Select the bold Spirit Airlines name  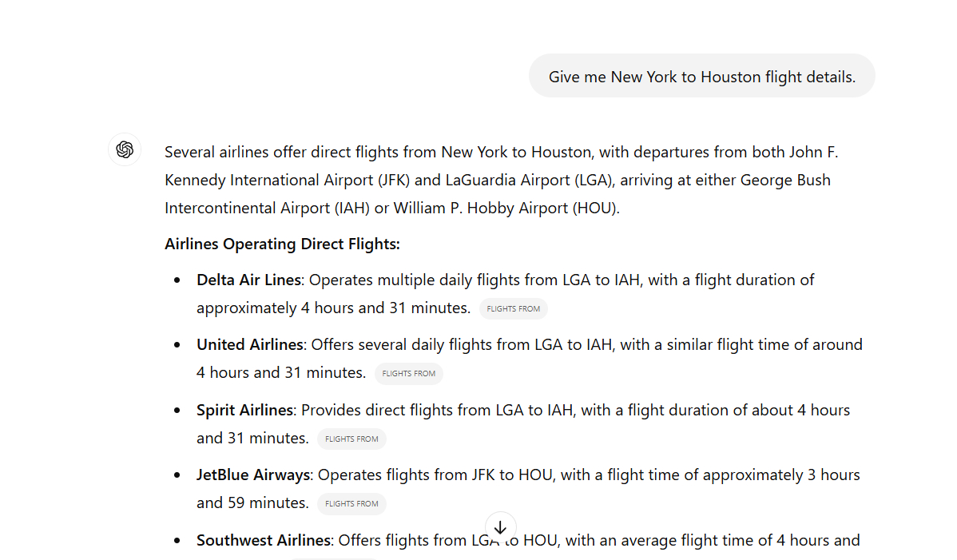click(x=244, y=411)
